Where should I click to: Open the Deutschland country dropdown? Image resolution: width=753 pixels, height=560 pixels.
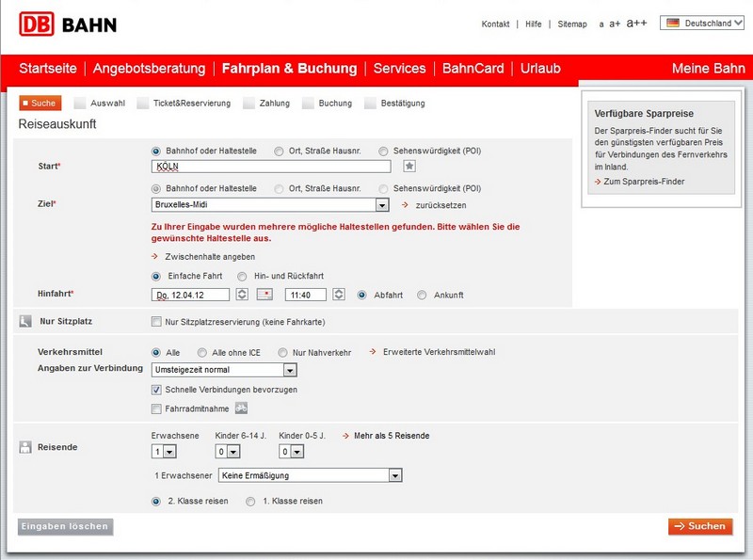(702, 23)
